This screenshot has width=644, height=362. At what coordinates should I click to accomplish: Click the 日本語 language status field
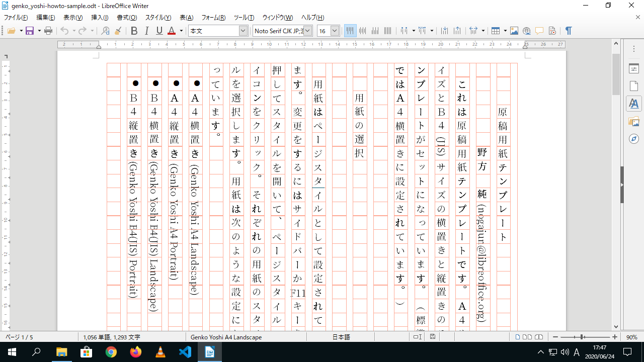coord(341,337)
